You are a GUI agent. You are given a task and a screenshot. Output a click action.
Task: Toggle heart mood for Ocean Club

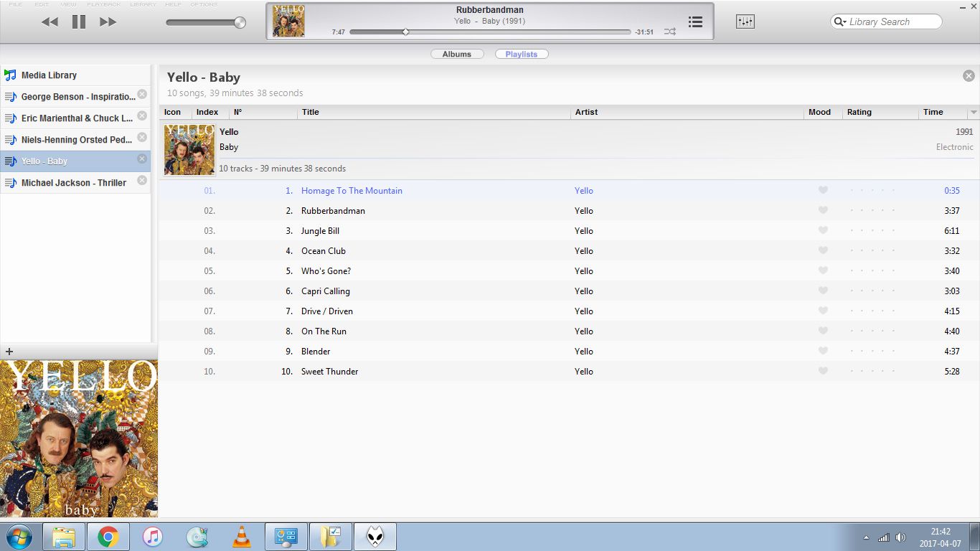tap(823, 250)
